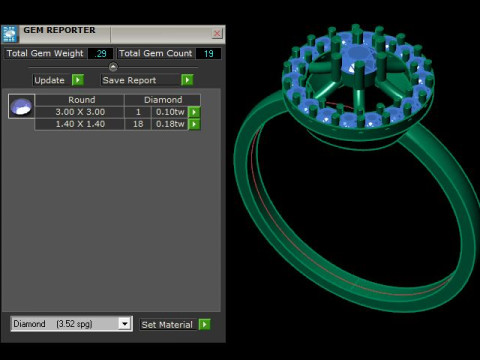Click the green arrow beside Save Report
Image resolution: width=480 pixels, height=360 pixels.
click(x=187, y=80)
